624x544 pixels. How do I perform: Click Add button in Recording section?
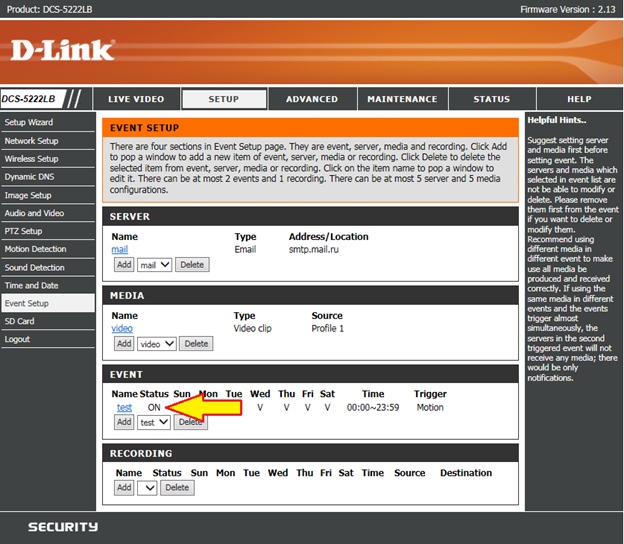tap(123, 488)
